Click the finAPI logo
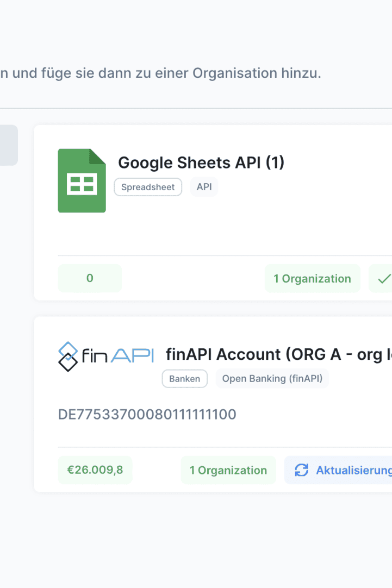 click(106, 356)
